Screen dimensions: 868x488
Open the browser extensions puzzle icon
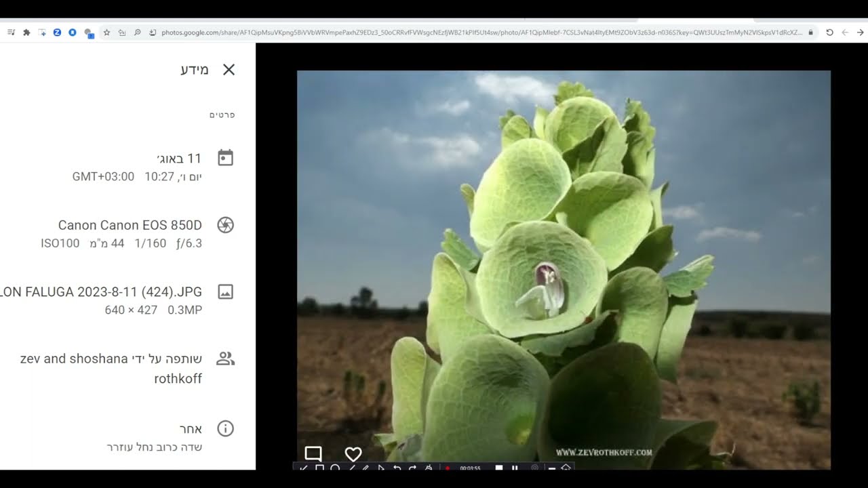pyautogui.click(x=26, y=33)
